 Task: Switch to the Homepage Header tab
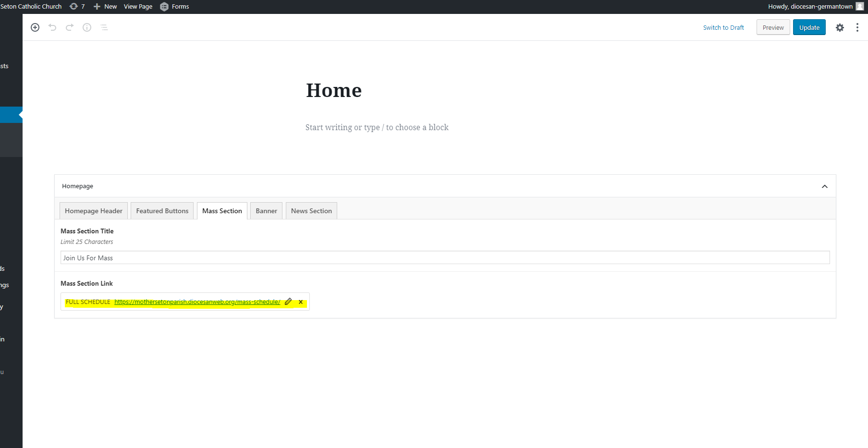click(x=94, y=211)
